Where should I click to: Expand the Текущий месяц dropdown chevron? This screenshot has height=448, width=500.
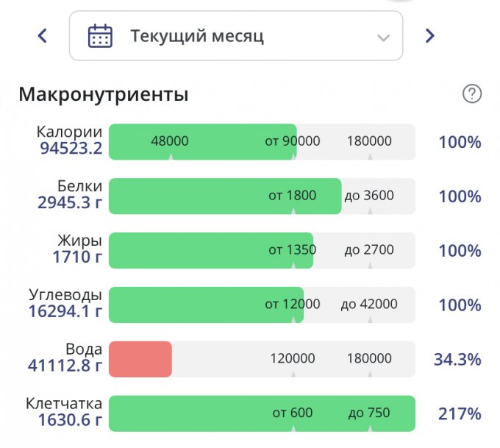382,37
